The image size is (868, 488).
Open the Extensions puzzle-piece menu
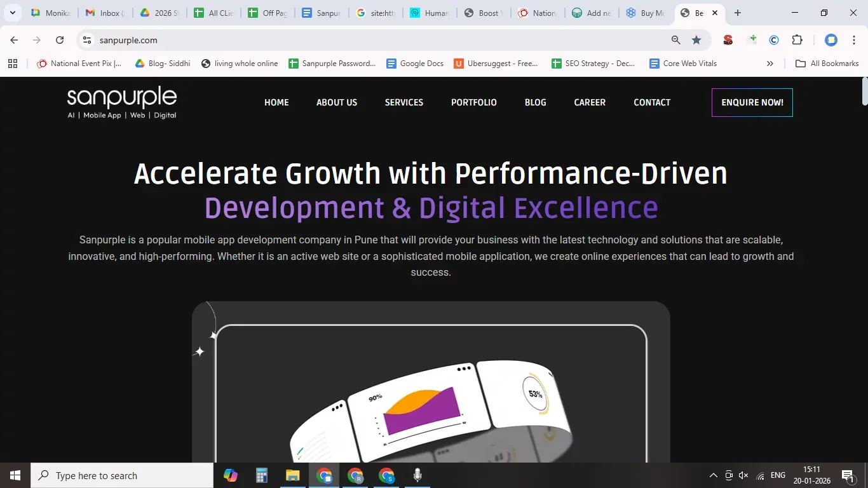(797, 40)
